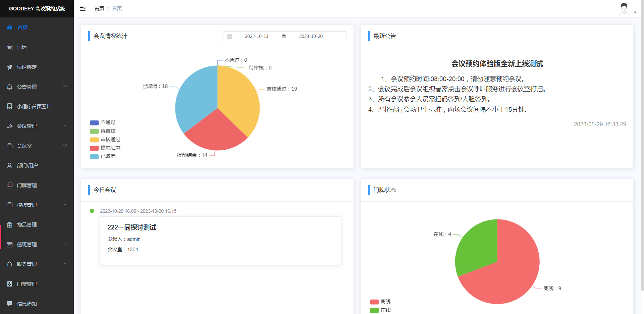Toggle 在线 legend in door sign chart
Viewport: 644px width, 314px height.
380,310
